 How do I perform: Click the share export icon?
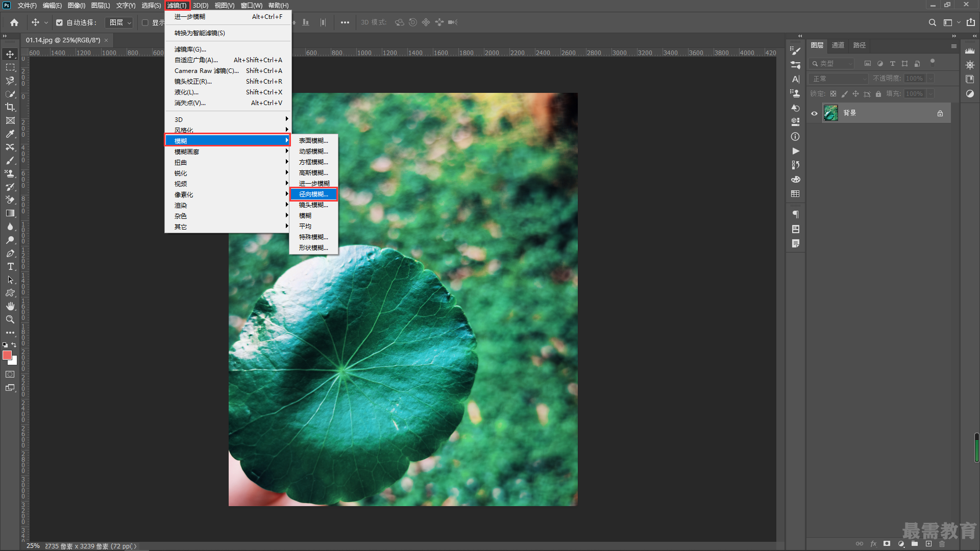(x=970, y=22)
